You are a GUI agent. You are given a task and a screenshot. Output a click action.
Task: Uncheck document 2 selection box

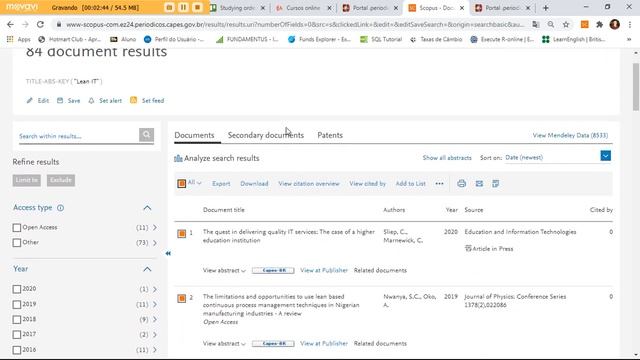[182, 298]
